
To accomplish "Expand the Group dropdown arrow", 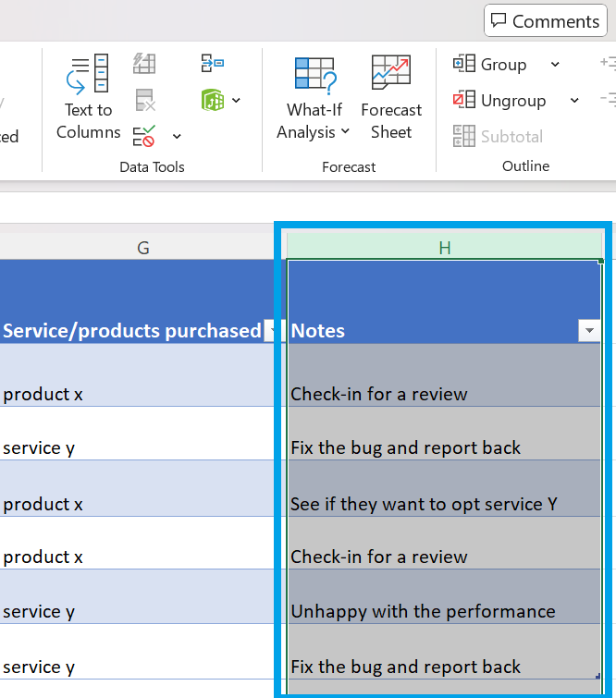I will point(555,65).
